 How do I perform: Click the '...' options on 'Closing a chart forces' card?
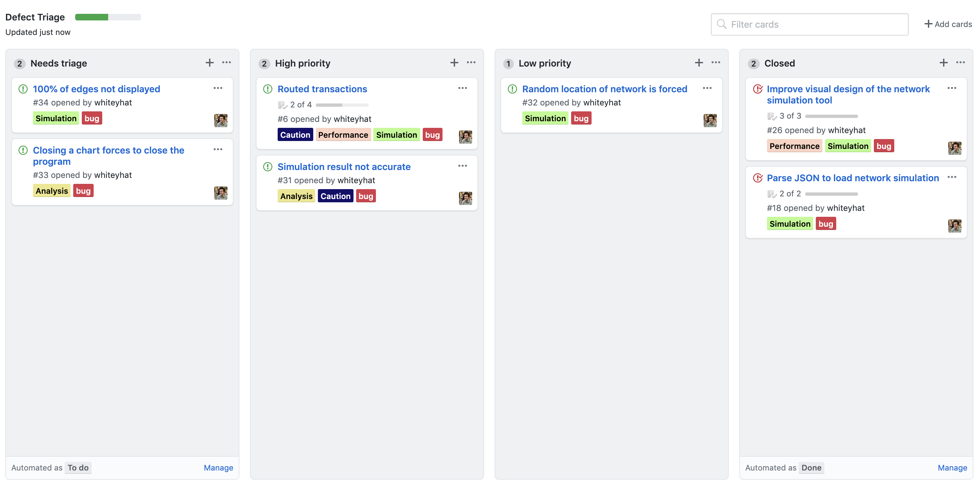[x=218, y=149]
